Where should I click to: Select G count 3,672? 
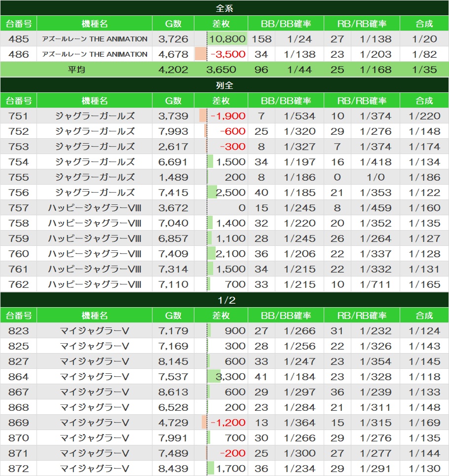click(x=173, y=208)
